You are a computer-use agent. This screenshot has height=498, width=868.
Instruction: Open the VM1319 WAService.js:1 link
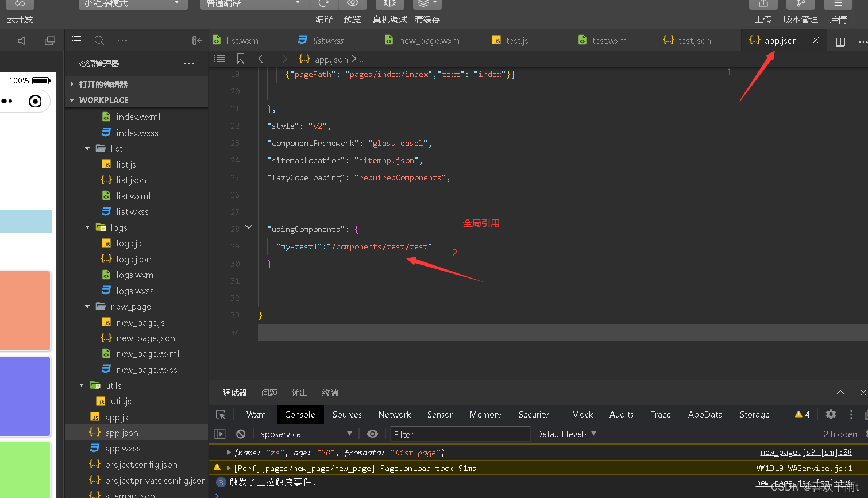pos(804,468)
